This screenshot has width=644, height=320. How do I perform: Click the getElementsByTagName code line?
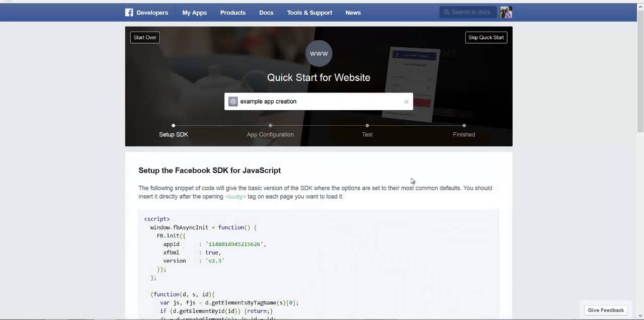229,302
